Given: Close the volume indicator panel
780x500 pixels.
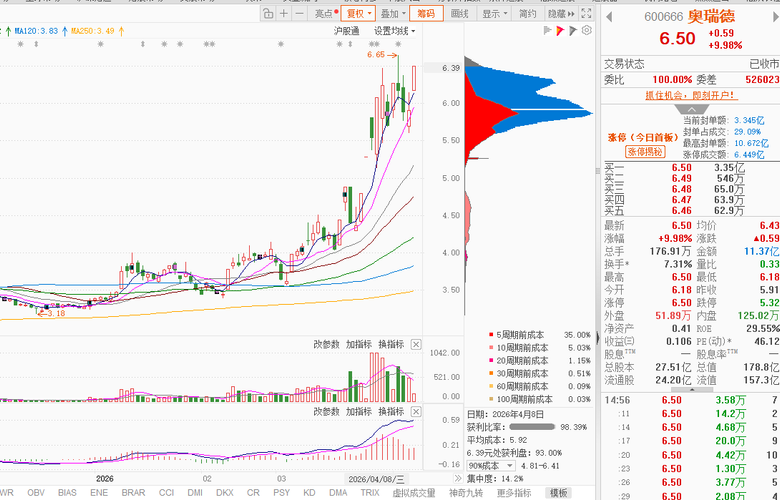Looking at the screenshot, I should click(x=416, y=344).
